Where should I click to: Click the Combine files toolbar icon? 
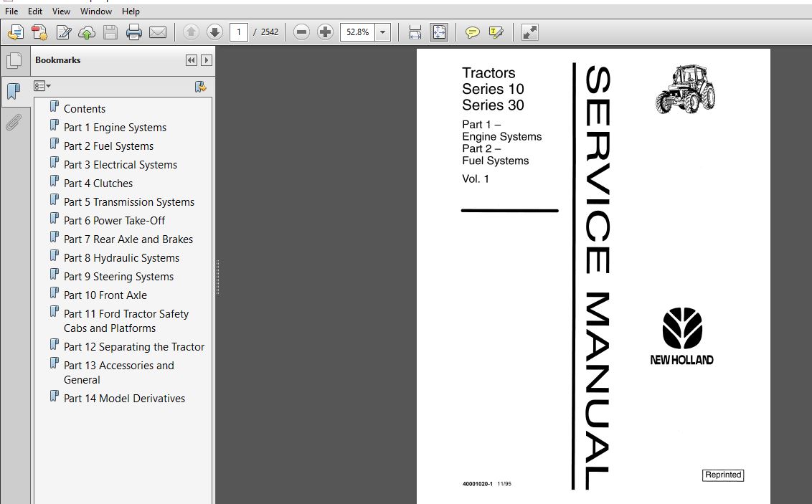coord(39,32)
